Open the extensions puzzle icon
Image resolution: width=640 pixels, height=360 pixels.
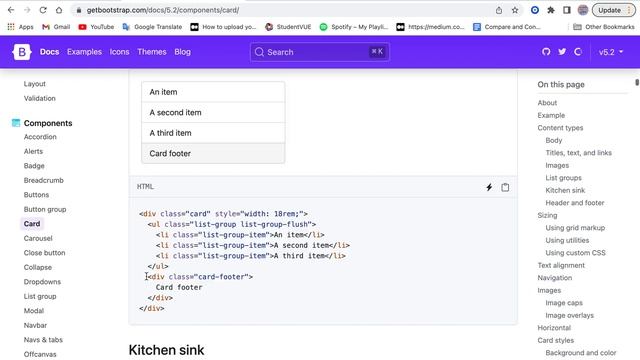(551, 10)
